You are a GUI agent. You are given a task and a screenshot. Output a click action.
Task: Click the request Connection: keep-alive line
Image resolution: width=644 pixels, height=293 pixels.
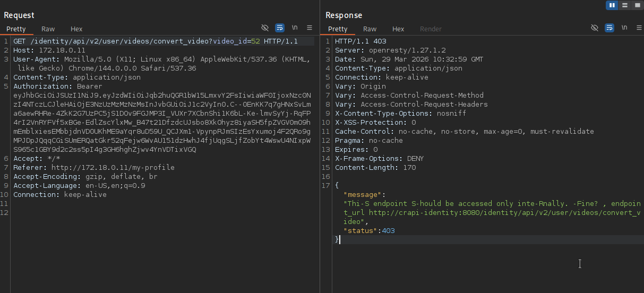60,194
